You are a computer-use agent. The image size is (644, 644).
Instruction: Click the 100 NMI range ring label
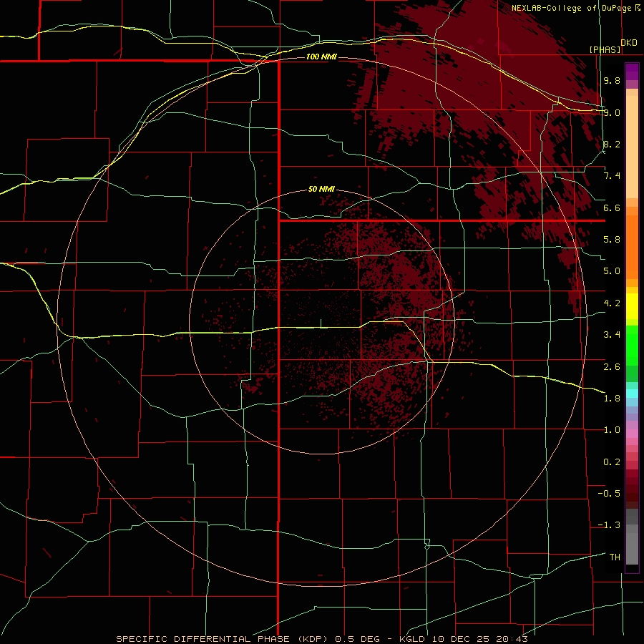pos(321,57)
